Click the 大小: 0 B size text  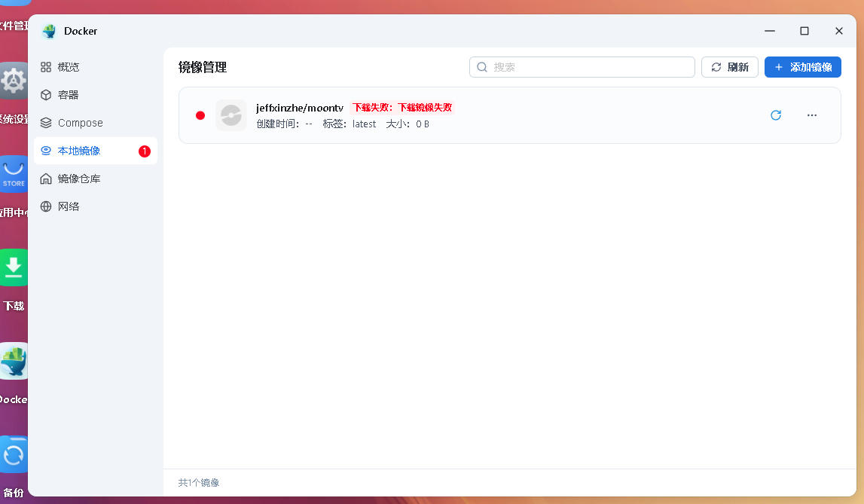(x=408, y=124)
